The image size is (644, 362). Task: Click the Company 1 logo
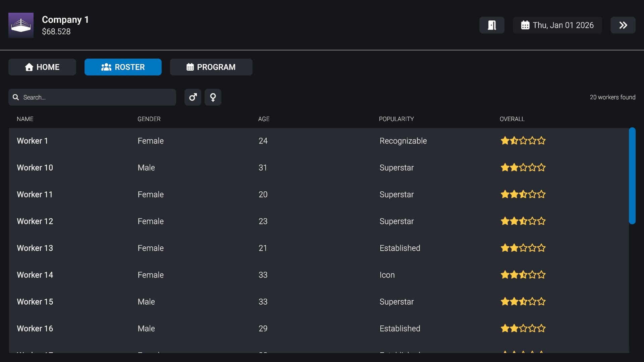coord(20,25)
